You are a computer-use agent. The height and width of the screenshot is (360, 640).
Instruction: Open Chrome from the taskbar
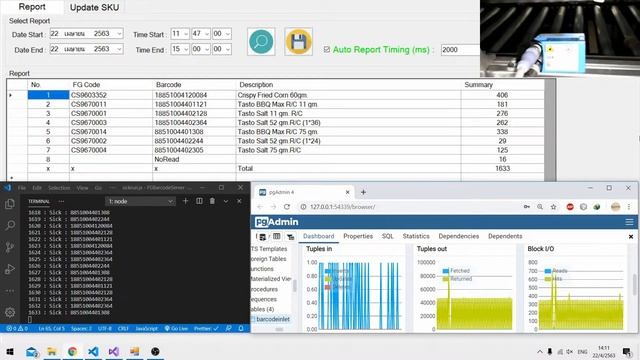click(72, 351)
